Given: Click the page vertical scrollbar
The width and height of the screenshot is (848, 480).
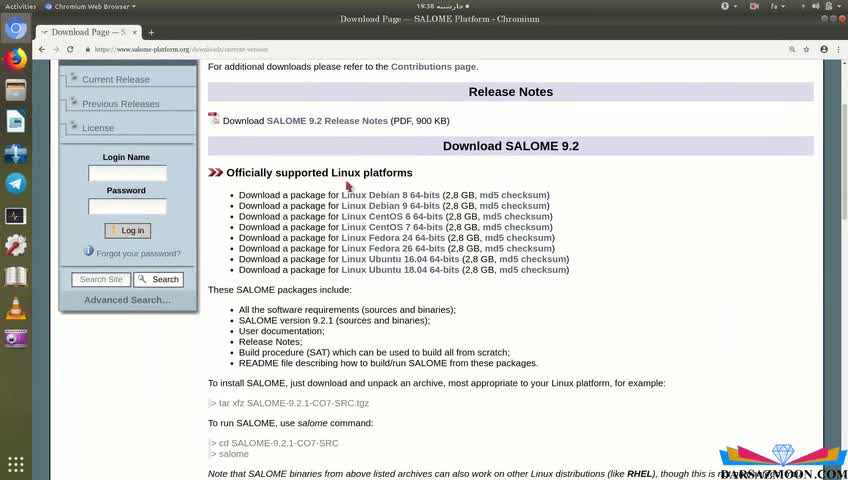Looking at the screenshot, I should pos(844,162).
